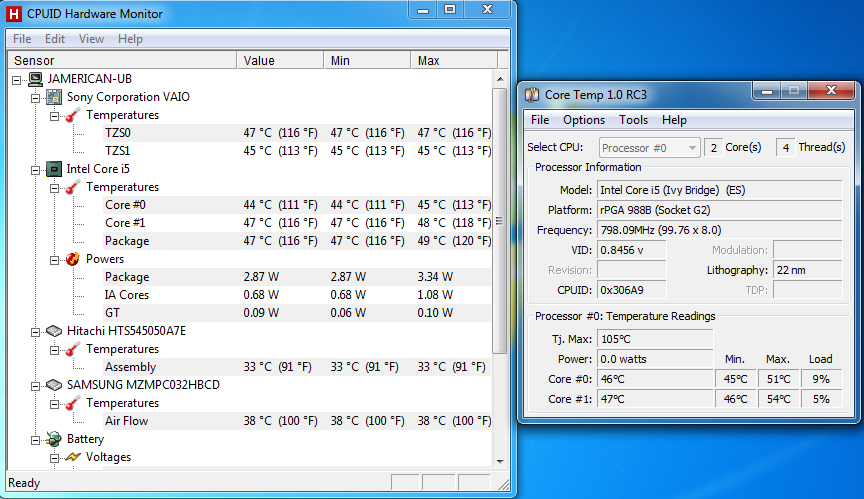This screenshot has height=499, width=864.
Task: Click the Core Temp title bar icon
Action: click(x=532, y=95)
